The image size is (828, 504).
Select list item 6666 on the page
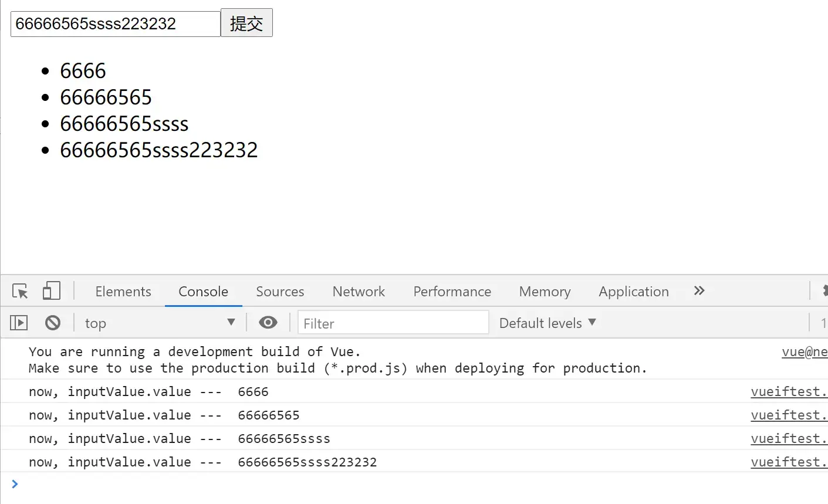pos(83,71)
